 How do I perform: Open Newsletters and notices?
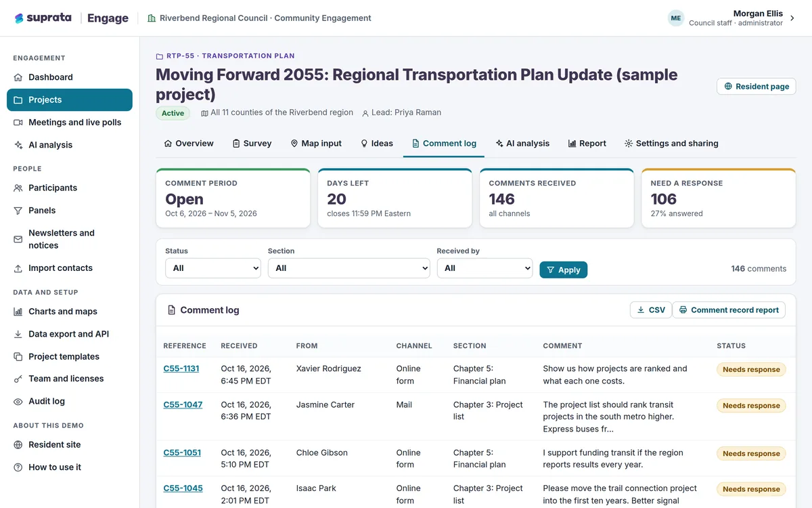pos(70,239)
